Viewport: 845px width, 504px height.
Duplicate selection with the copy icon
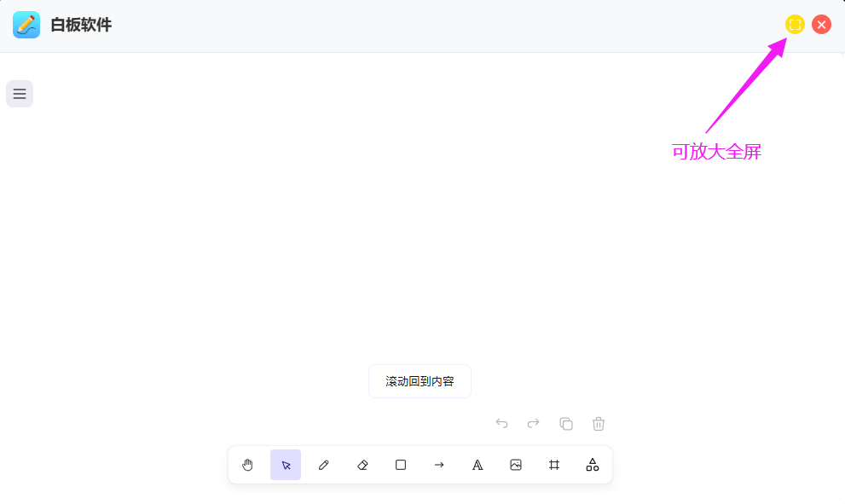click(565, 423)
